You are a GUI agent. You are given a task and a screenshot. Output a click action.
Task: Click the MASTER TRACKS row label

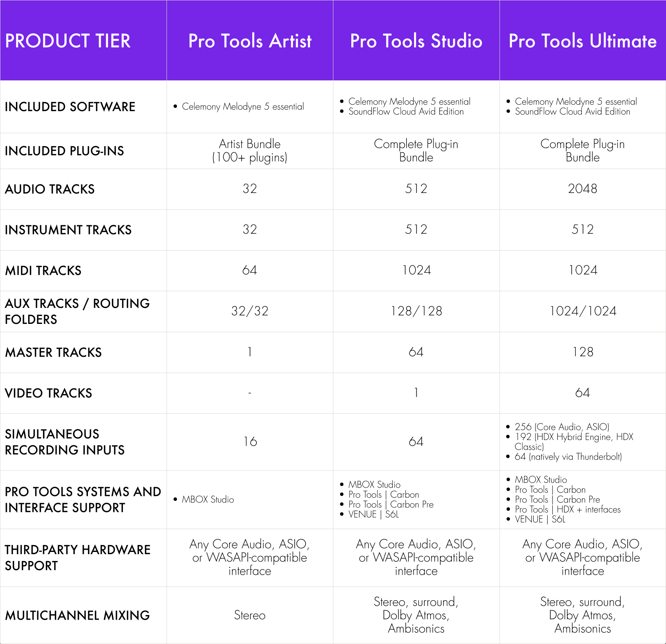pos(53,352)
